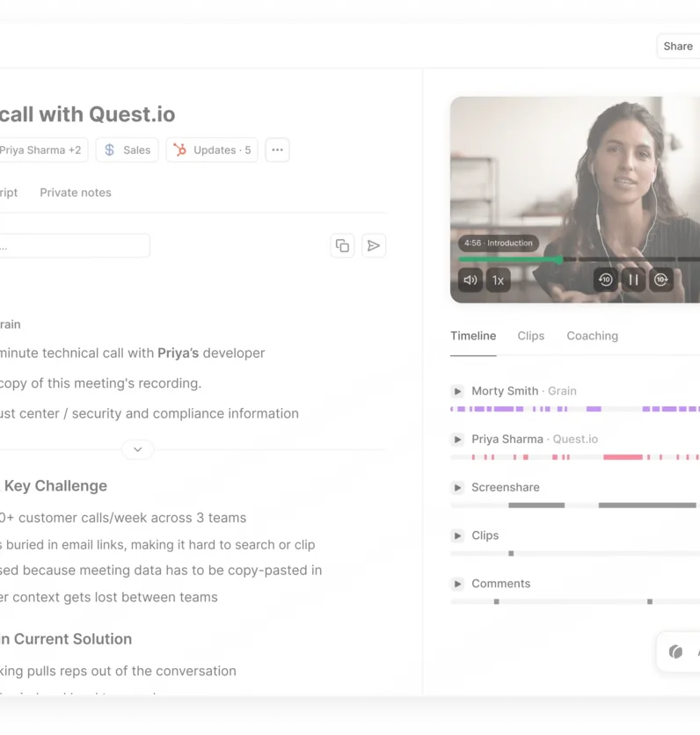The width and height of the screenshot is (700, 735).
Task: Click the Key Challenge heading
Action: coord(55,485)
